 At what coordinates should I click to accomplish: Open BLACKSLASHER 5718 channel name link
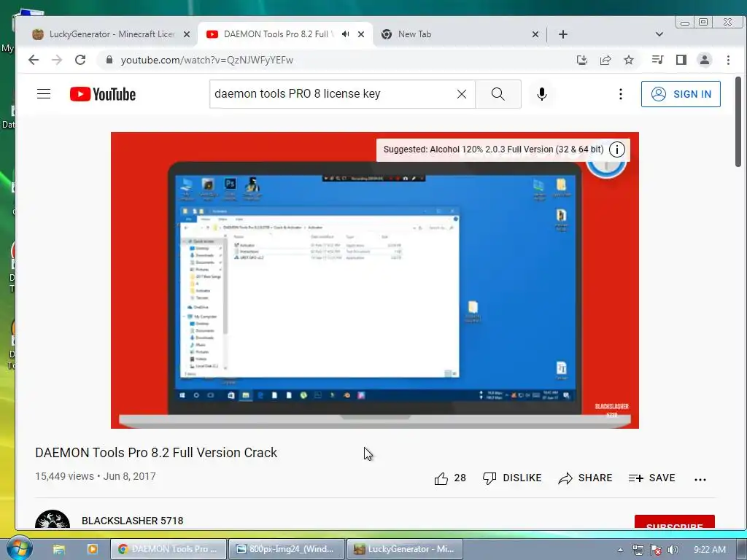point(133,521)
